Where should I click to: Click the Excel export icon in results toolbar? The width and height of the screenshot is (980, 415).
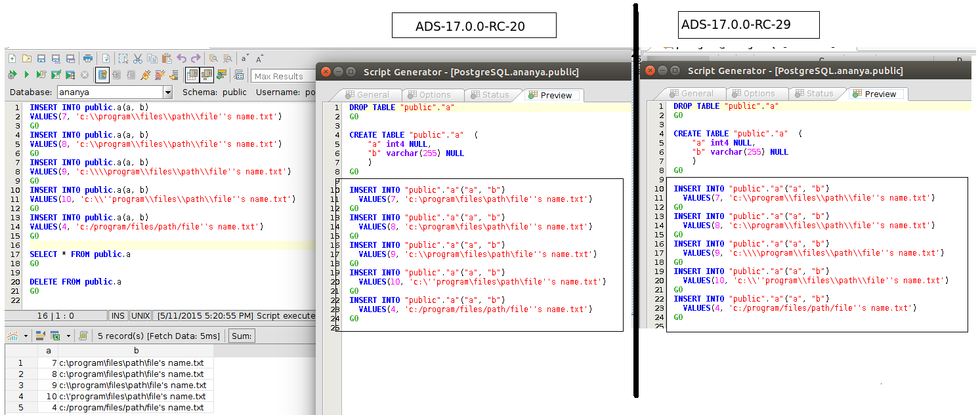(55, 336)
